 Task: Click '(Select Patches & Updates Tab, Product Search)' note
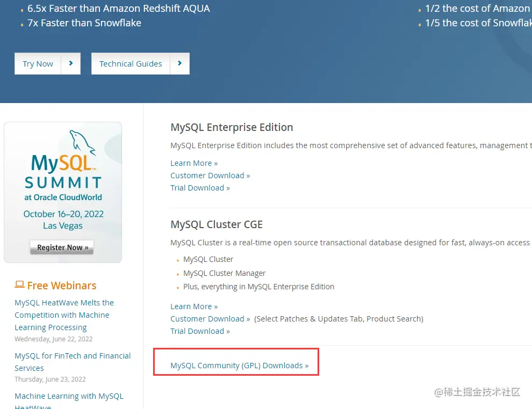click(x=339, y=319)
